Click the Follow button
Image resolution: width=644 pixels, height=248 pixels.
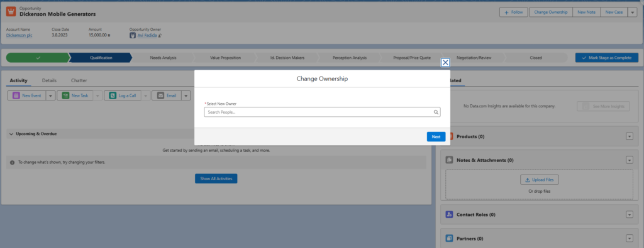(514, 13)
